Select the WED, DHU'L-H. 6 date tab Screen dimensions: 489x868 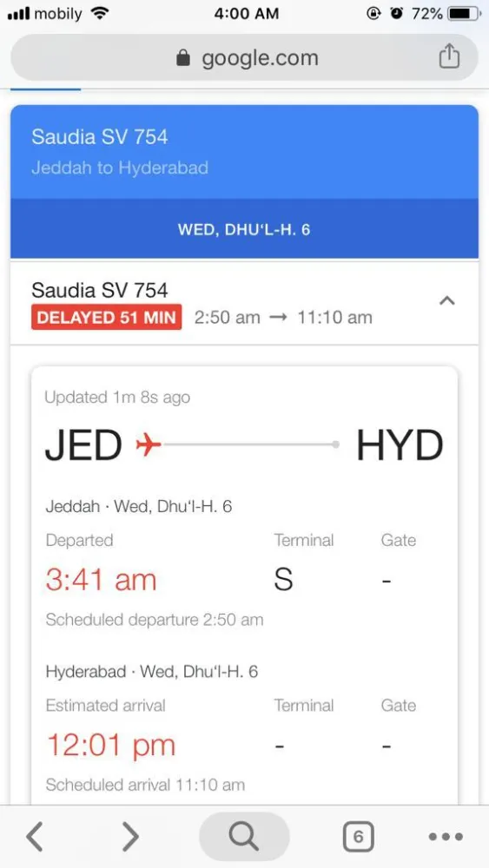pyautogui.click(x=244, y=229)
